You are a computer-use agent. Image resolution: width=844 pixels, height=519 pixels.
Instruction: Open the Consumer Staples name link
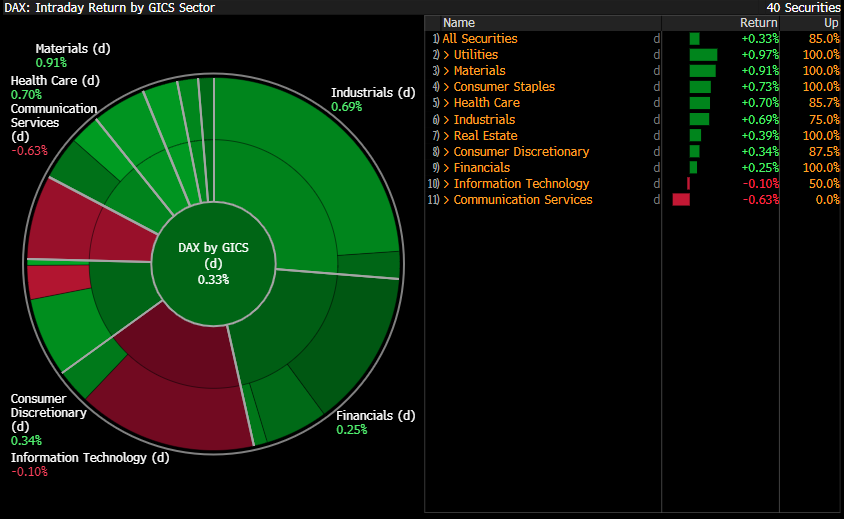click(504, 87)
